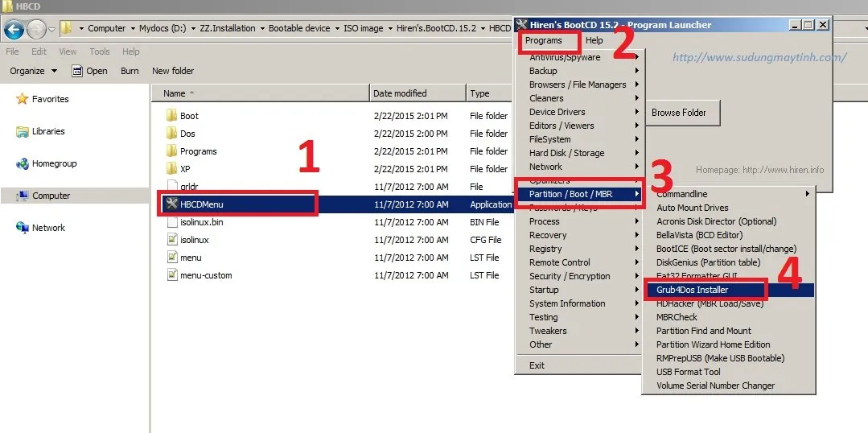Expand the Partition / Boot / MBR submenu

point(578,194)
